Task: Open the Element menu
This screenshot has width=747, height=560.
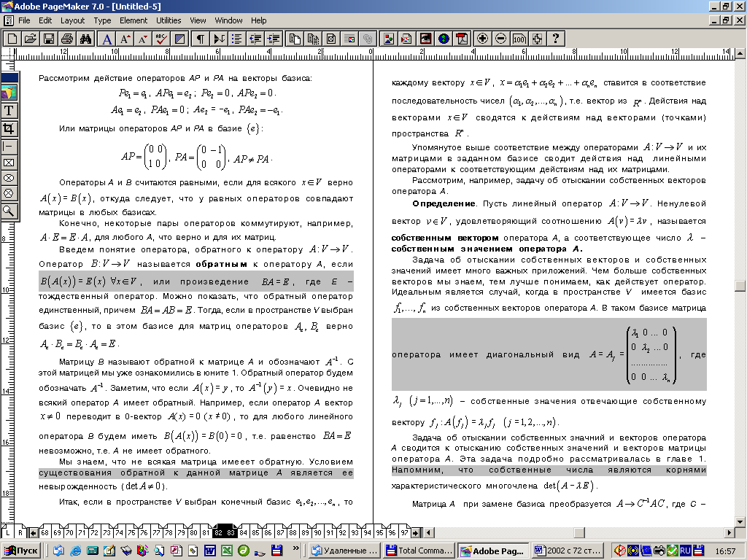Action: click(x=133, y=20)
